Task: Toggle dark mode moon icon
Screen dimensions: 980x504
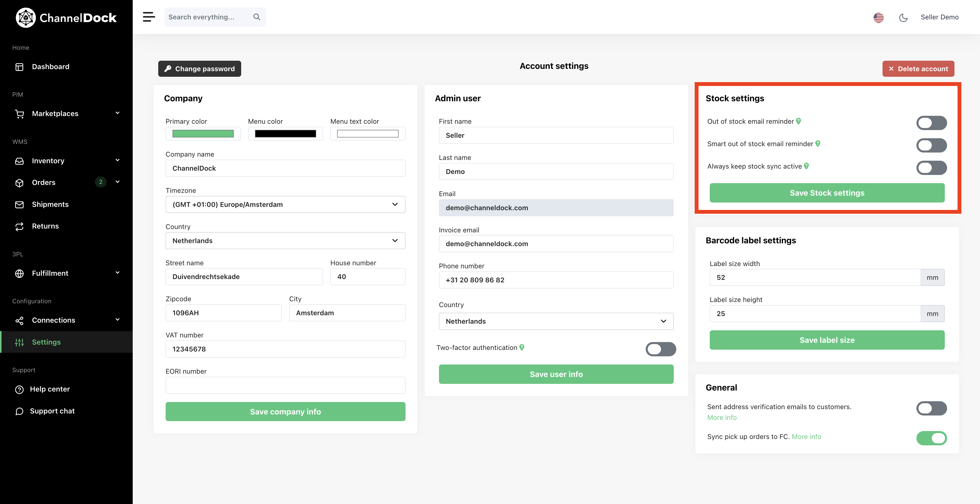Action: tap(903, 18)
